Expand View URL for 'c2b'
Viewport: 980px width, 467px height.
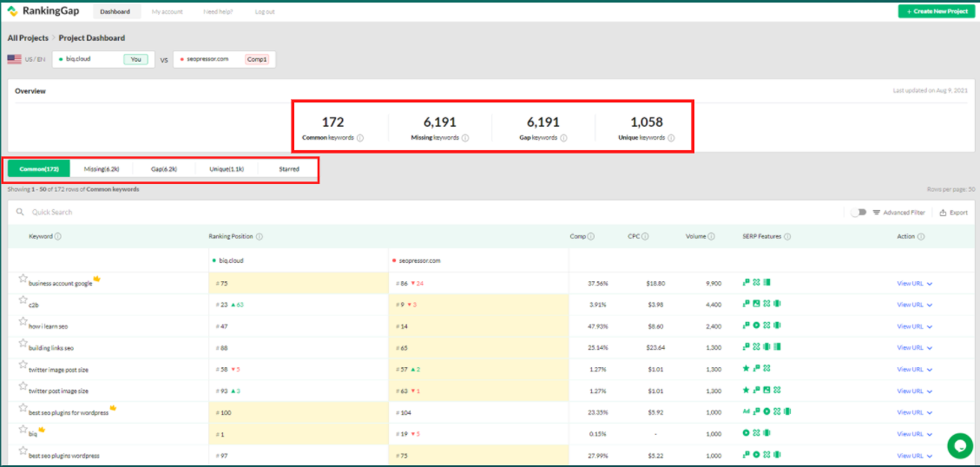click(x=915, y=305)
